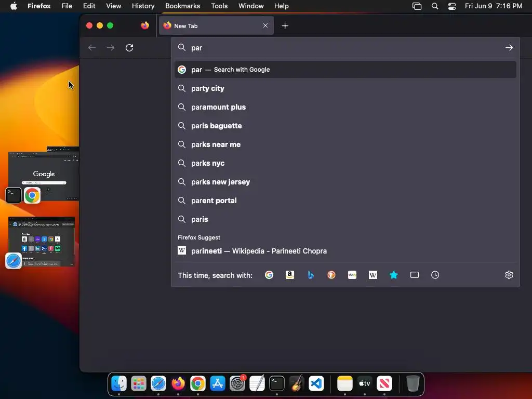Select the 'paris' suggestion
This screenshot has height=399, width=532.
[x=345, y=219]
